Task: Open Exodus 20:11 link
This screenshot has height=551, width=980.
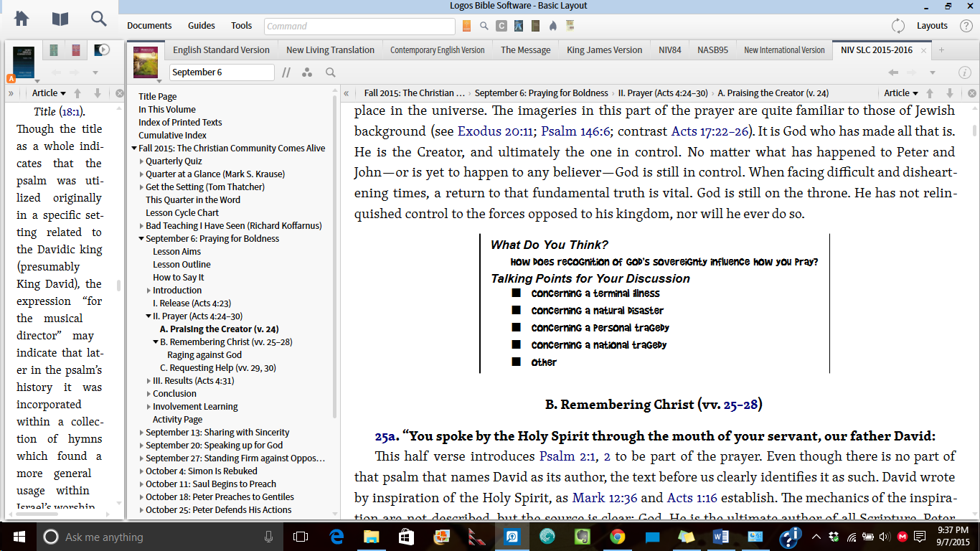Action: [496, 131]
